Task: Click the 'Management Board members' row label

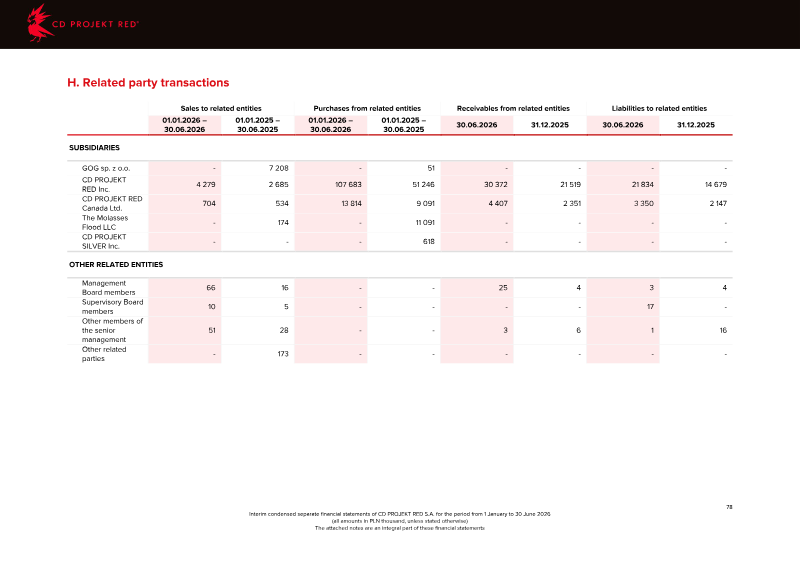Action: pyautogui.click(x=109, y=287)
